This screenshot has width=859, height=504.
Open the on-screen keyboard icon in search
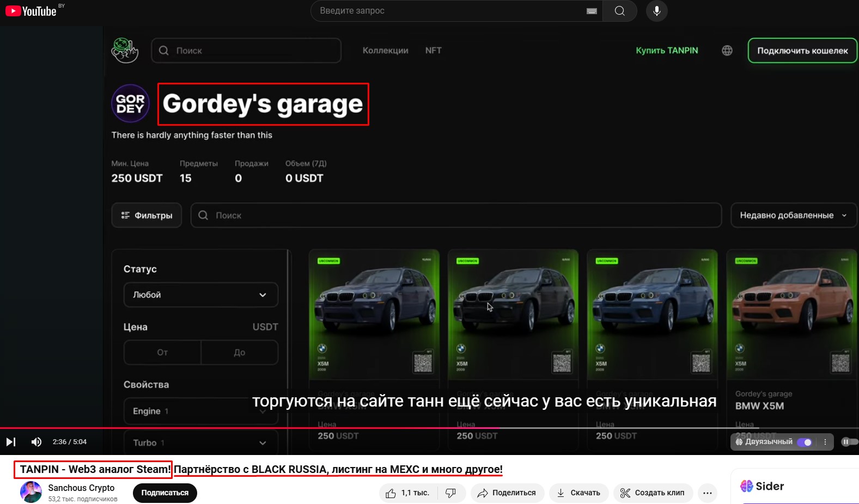(x=592, y=11)
